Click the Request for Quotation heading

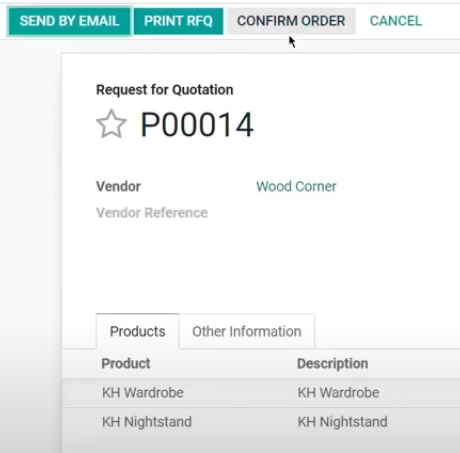click(165, 90)
